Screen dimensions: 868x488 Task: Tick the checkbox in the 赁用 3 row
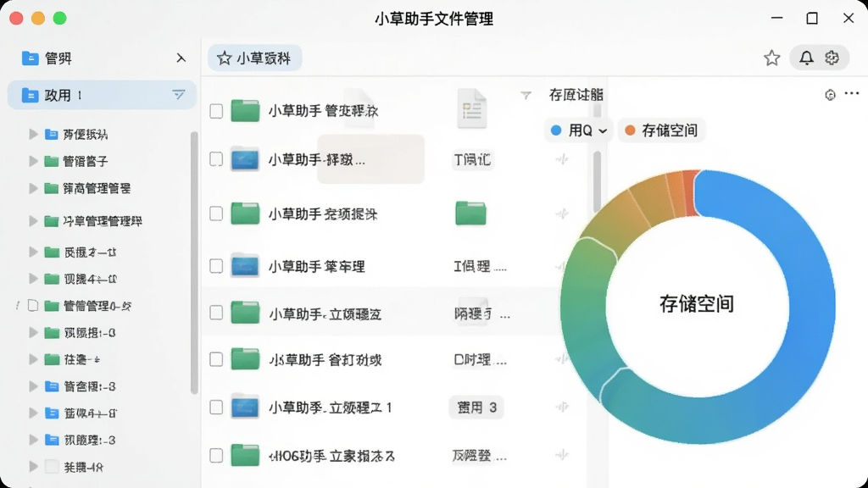(x=216, y=408)
